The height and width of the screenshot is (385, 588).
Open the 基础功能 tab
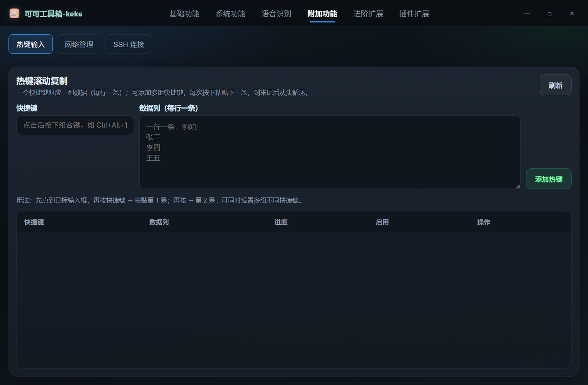point(184,14)
